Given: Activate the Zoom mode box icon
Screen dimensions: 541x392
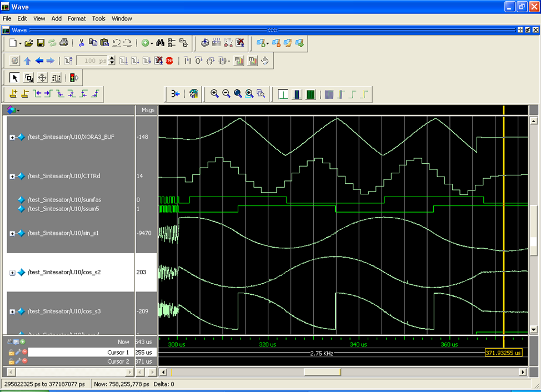Looking at the screenshot, I should (29, 78).
